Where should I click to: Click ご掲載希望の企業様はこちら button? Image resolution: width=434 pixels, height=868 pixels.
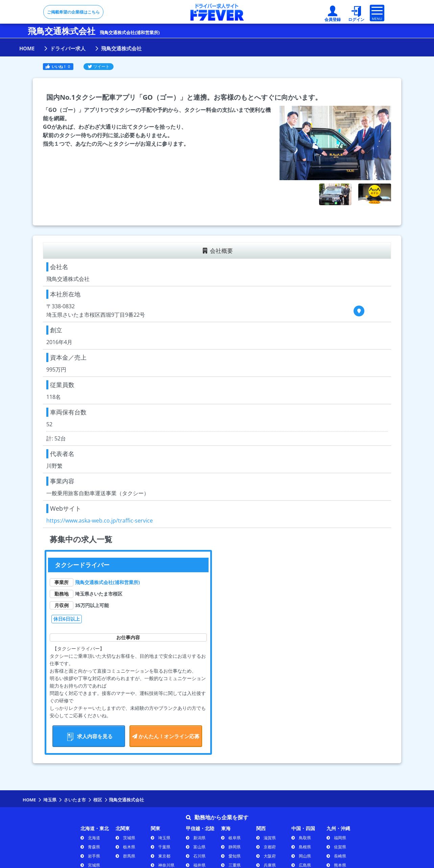[x=73, y=12]
